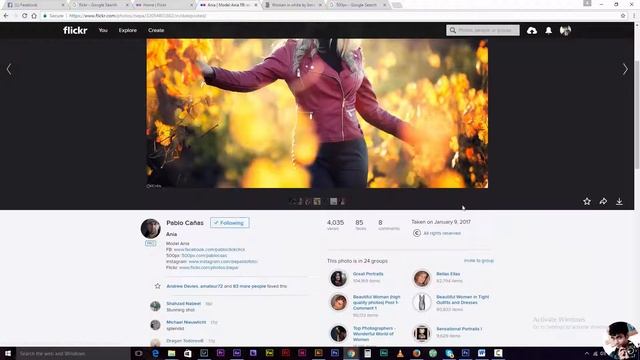Click the Great Portraits group thumbnail

point(338,278)
